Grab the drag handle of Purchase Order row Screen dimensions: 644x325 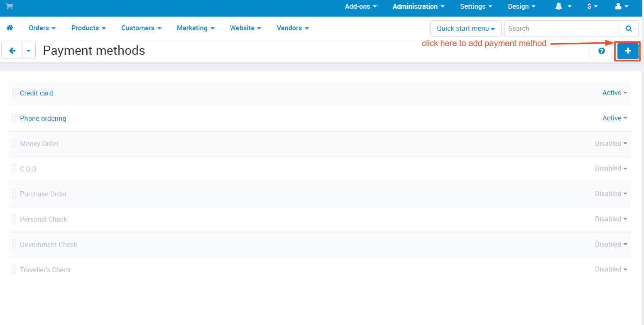(x=14, y=194)
